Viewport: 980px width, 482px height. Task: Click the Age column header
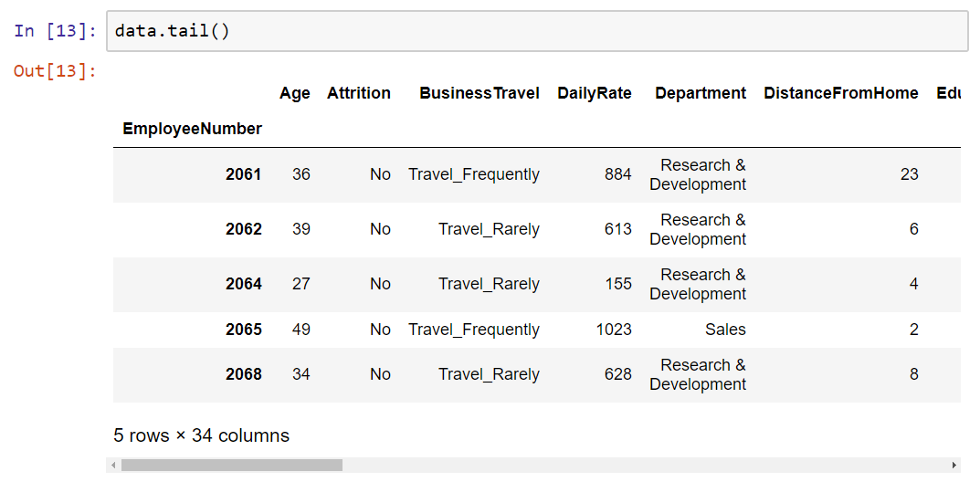click(x=295, y=93)
